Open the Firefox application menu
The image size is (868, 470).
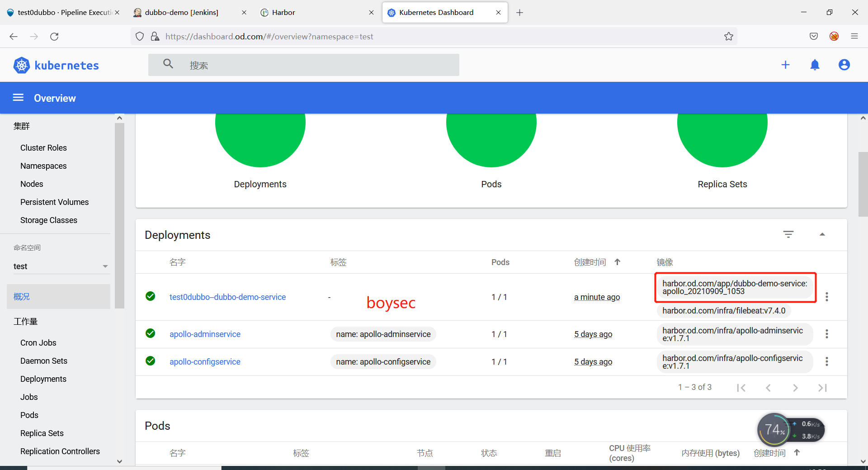[854, 36]
